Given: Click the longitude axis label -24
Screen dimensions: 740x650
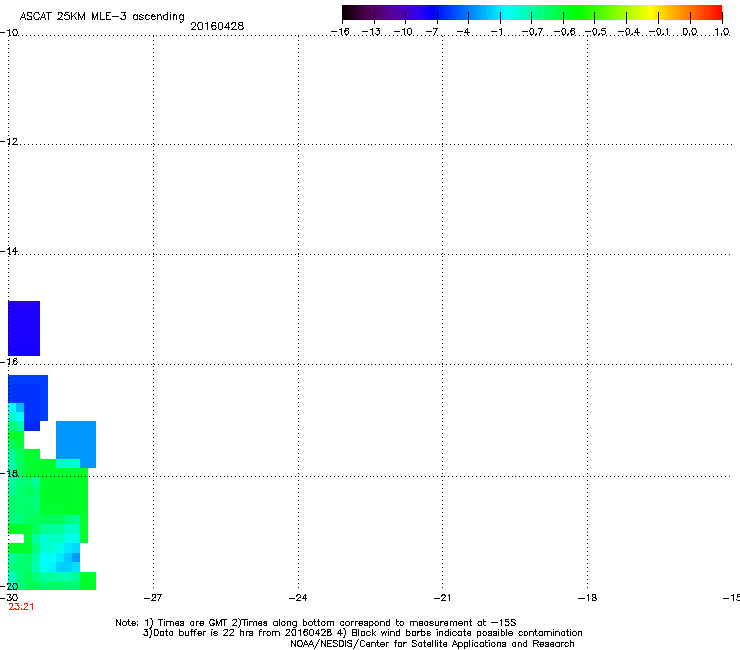Looking at the screenshot, I should [x=298, y=598].
